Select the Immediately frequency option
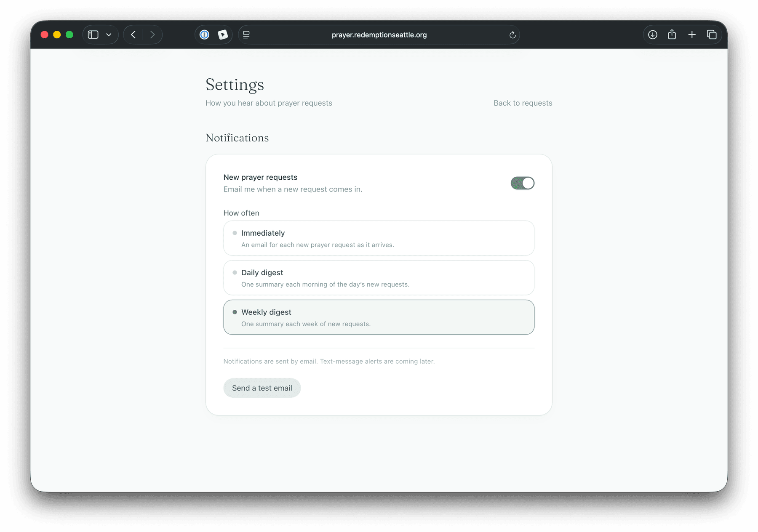Image resolution: width=758 pixels, height=532 pixels. (x=379, y=238)
